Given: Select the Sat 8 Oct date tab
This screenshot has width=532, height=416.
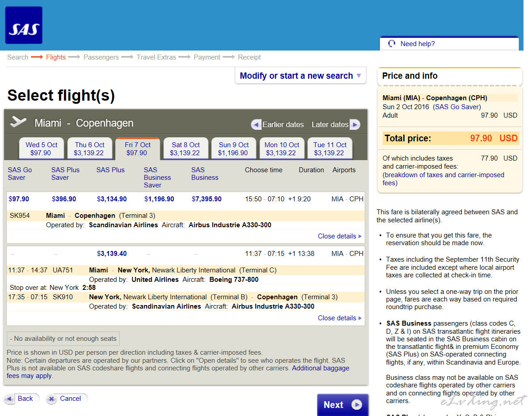Looking at the screenshot, I should coord(186,149).
